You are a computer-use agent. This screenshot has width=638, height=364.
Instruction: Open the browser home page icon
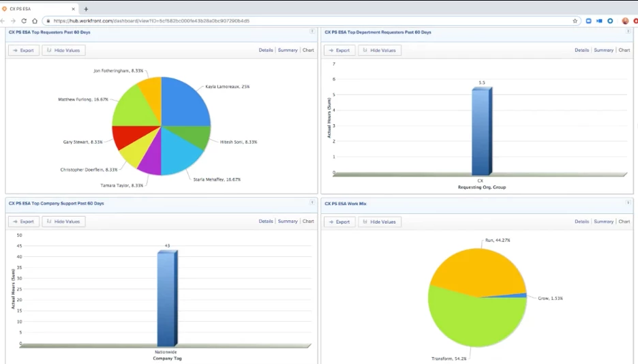(x=35, y=20)
